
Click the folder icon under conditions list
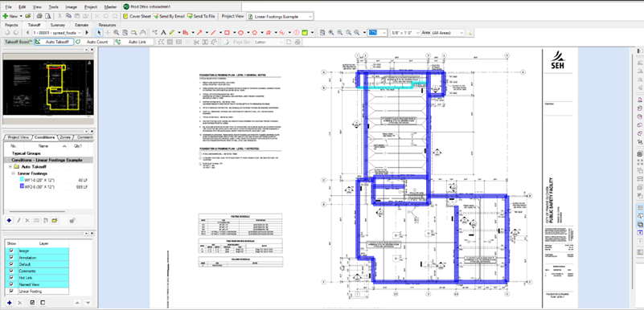point(54,221)
